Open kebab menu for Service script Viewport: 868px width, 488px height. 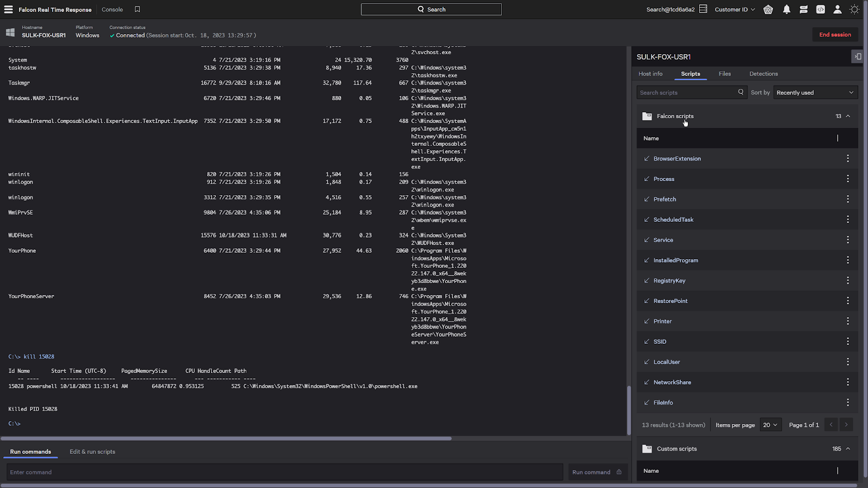(847, 240)
